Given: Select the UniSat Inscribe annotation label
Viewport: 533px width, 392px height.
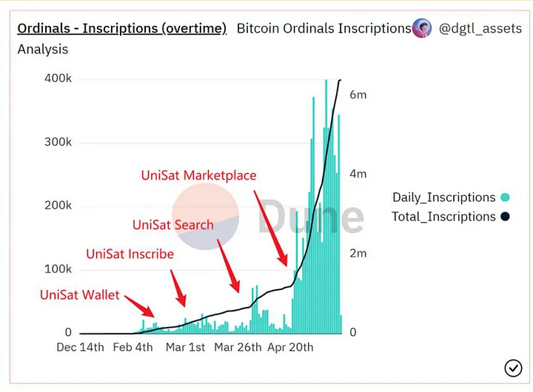Looking at the screenshot, I should tap(130, 254).
